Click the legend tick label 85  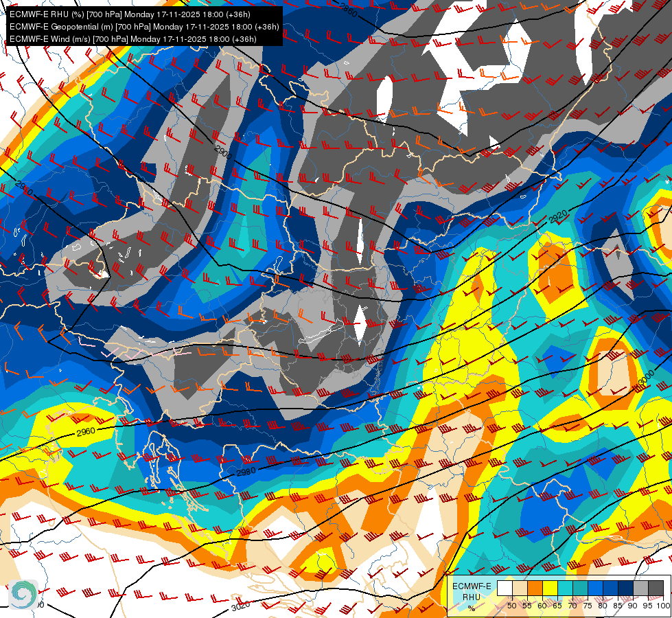(618, 606)
